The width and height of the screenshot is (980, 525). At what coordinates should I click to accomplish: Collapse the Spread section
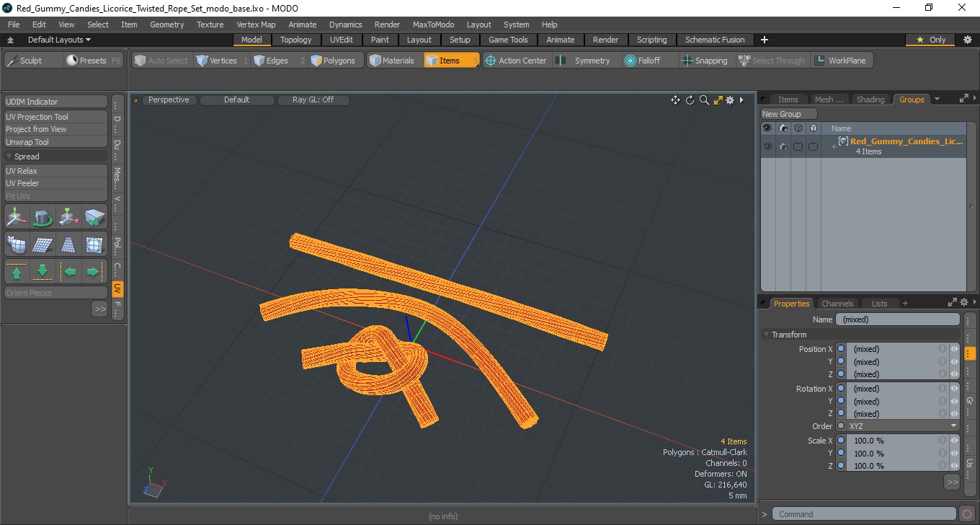[x=9, y=156]
